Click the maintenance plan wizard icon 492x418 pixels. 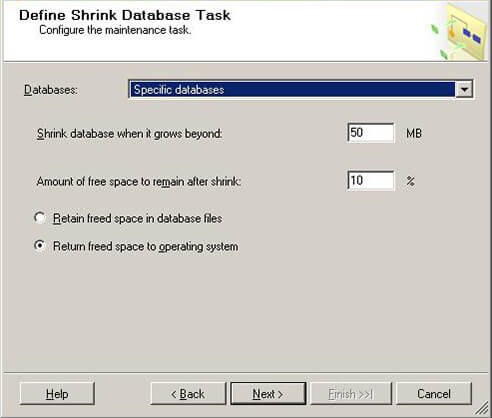(x=460, y=32)
